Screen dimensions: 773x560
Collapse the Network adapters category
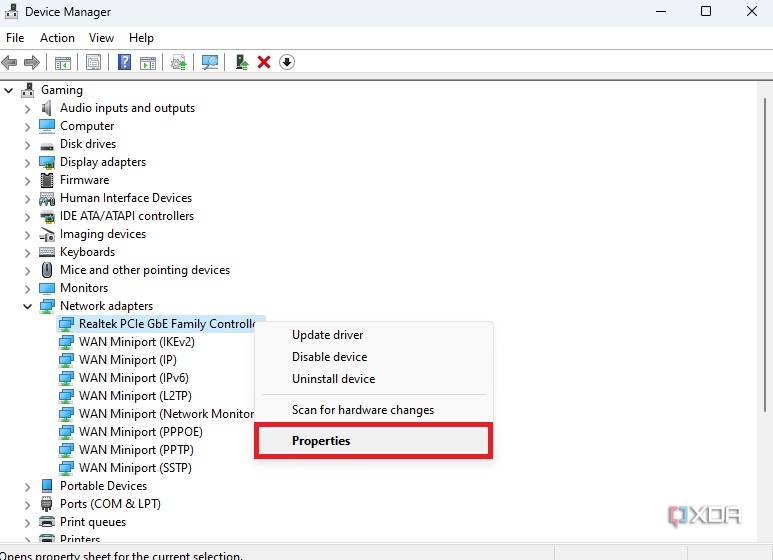[28, 307]
